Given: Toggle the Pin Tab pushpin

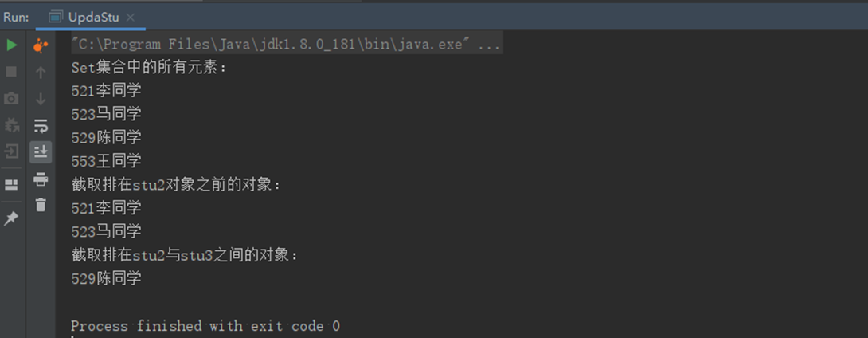Looking at the screenshot, I should tap(11, 219).
